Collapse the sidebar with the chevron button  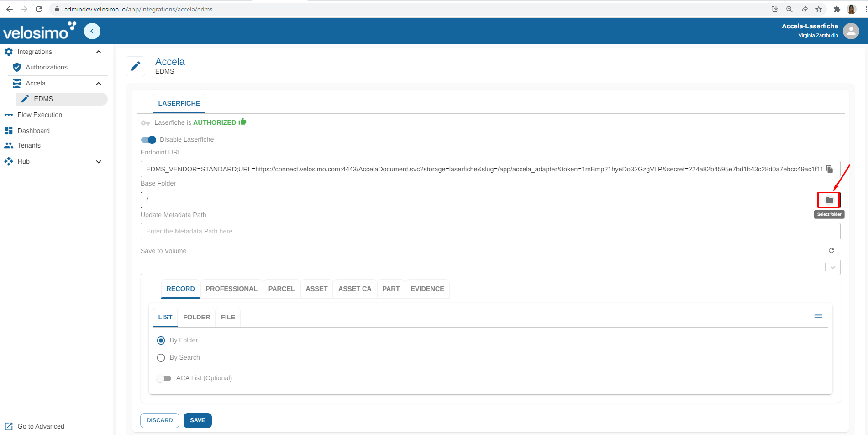coord(92,31)
